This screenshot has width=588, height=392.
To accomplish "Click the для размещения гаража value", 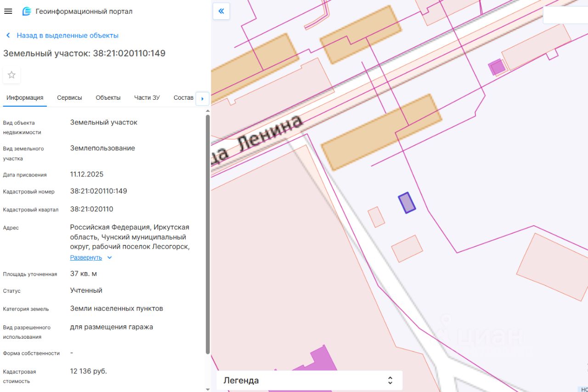I will coord(112,327).
